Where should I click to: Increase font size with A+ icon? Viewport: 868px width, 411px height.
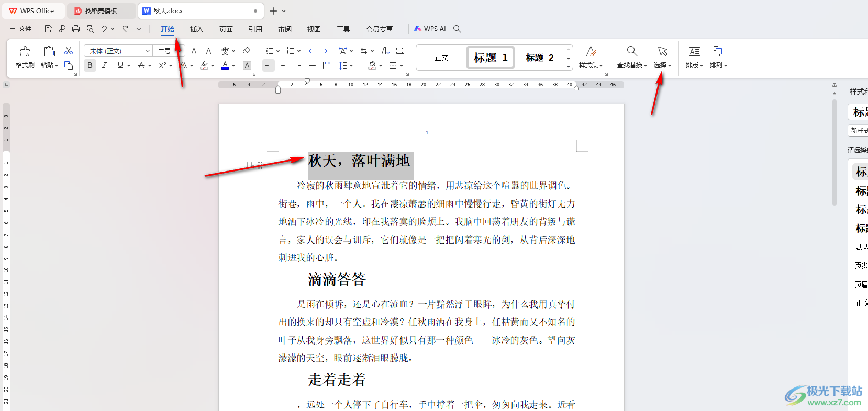(x=195, y=51)
